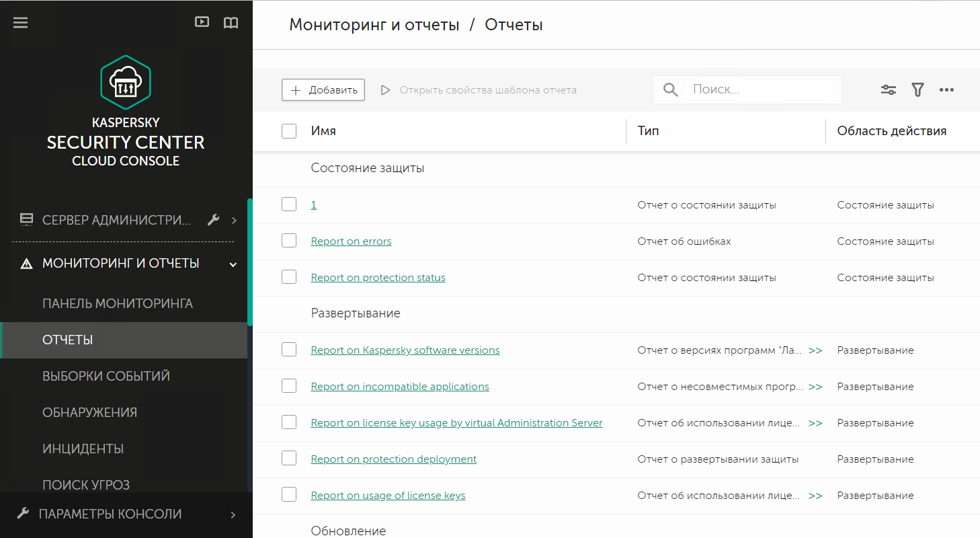980x538 pixels.
Task: Select checkbox for Report on protection deployment
Action: [289, 459]
